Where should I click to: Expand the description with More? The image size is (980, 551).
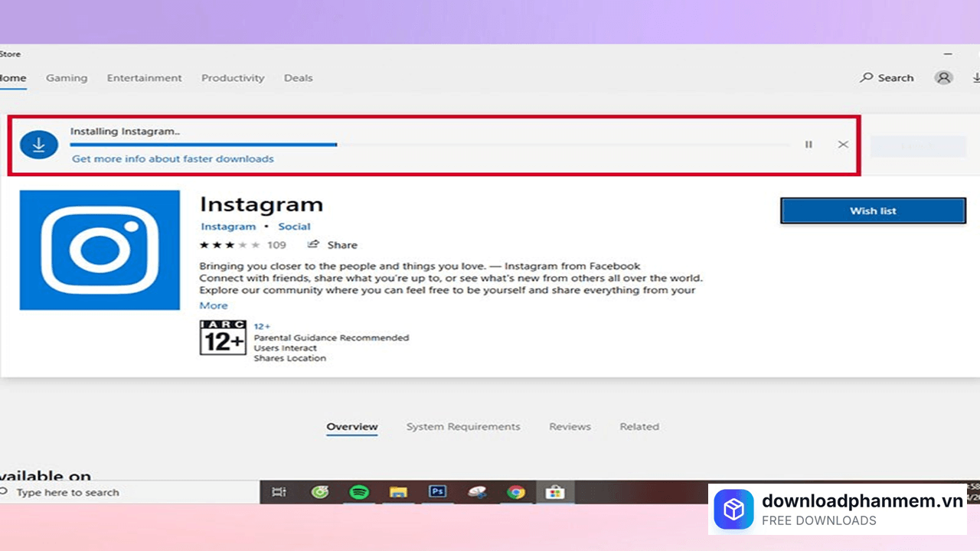213,305
